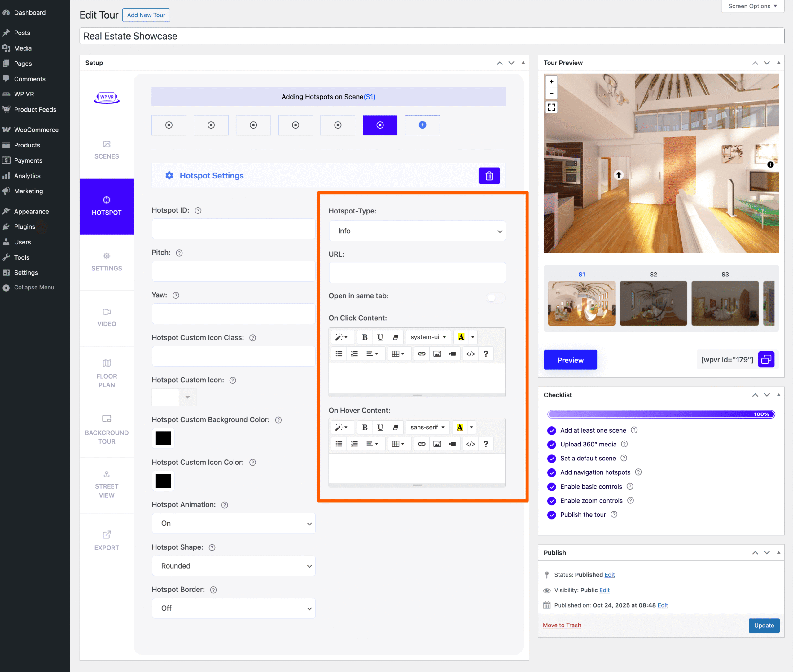
Task: Switch to the SCENES tab
Action: tap(107, 150)
